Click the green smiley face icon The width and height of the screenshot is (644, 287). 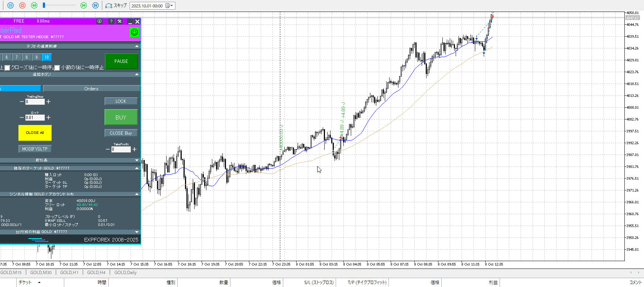(x=134, y=33)
